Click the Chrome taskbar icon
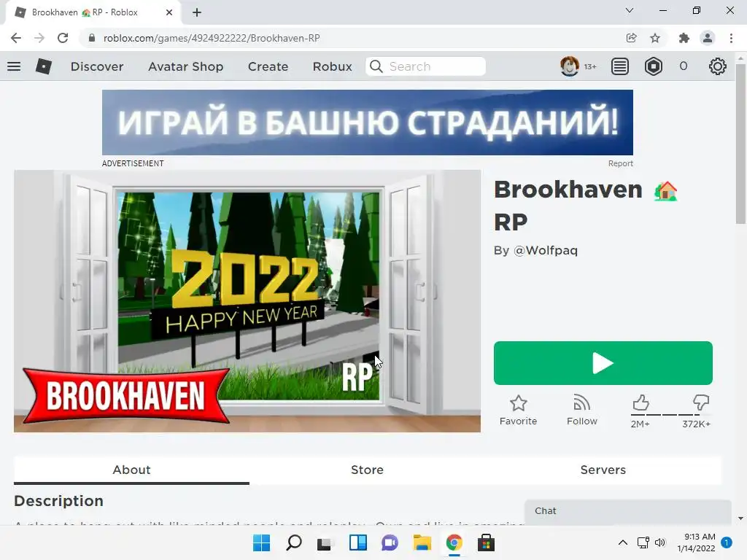747x560 pixels. [x=454, y=542]
